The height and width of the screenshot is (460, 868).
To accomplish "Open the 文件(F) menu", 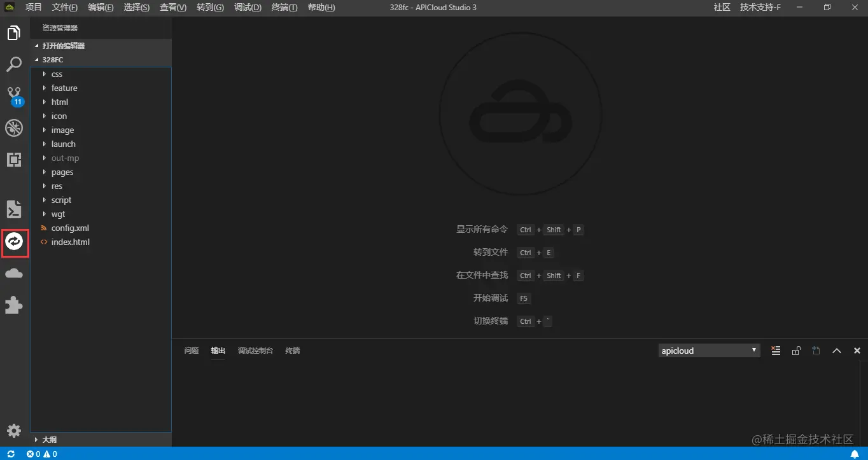I will [x=65, y=7].
